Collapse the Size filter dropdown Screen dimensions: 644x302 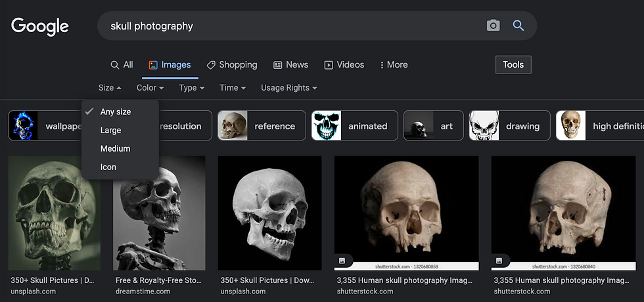coord(110,88)
